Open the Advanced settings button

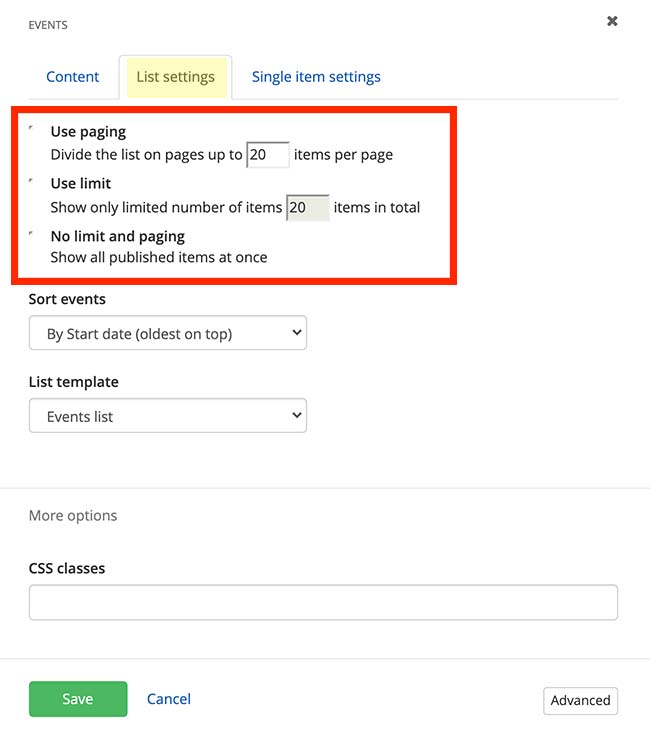tap(580, 700)
